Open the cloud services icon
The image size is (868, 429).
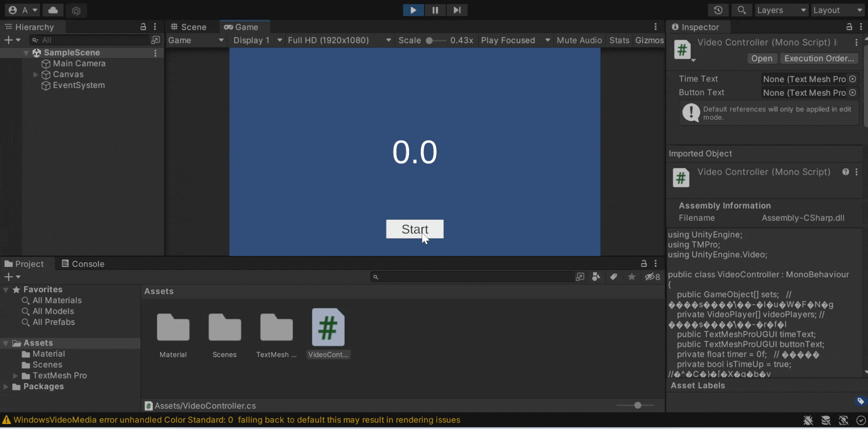[x=53, y=10]
